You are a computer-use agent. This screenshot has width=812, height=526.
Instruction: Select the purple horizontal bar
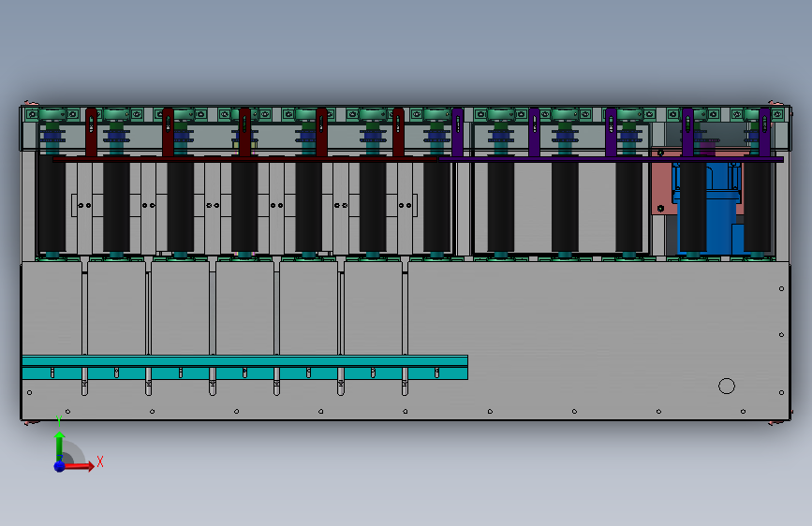point(611,159)
